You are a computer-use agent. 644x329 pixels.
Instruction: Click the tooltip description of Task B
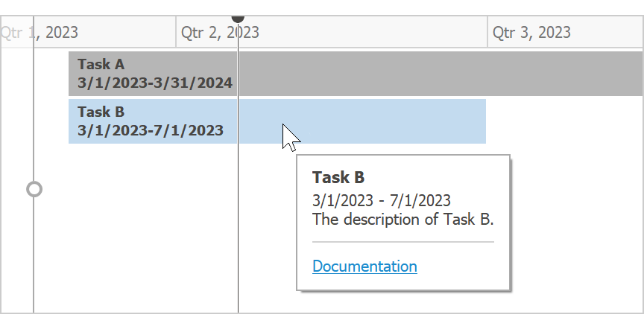(x=402, y=219)
